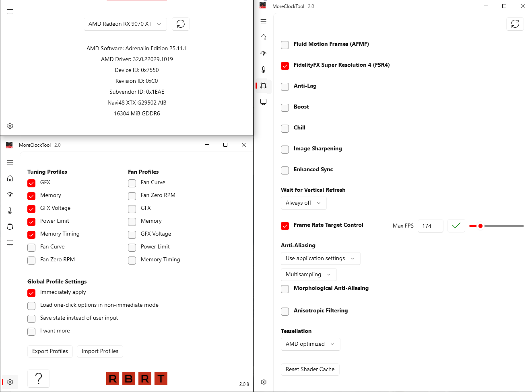
Task: Check Fan Zero RPM under Tuning Profiles
Action: (31, 260)
